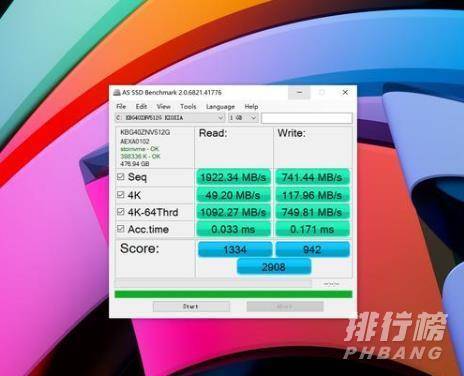
Task: Click the write access time 0.171 ms
Action: pos(312,229)
